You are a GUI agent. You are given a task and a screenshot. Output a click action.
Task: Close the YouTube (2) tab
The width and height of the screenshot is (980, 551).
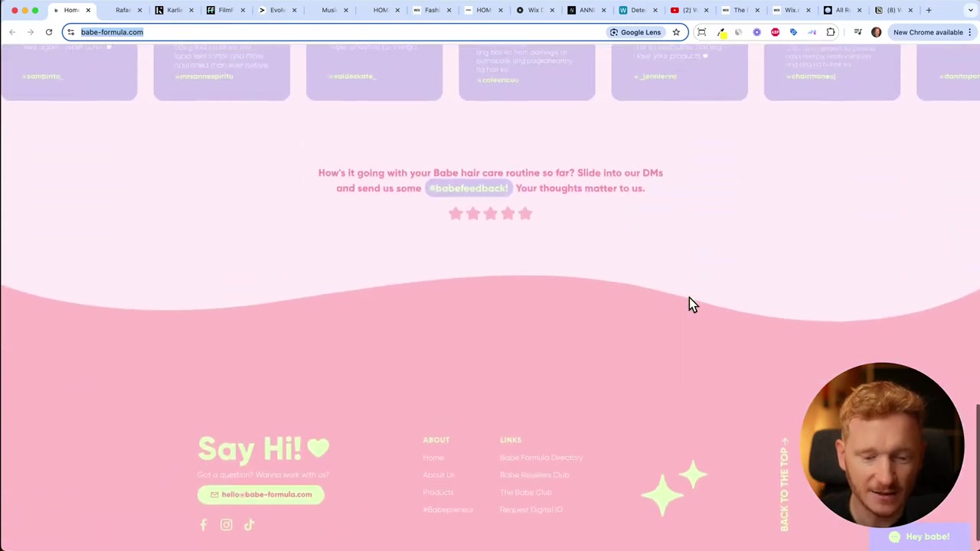pyautogui.click(x=706, y=10)
